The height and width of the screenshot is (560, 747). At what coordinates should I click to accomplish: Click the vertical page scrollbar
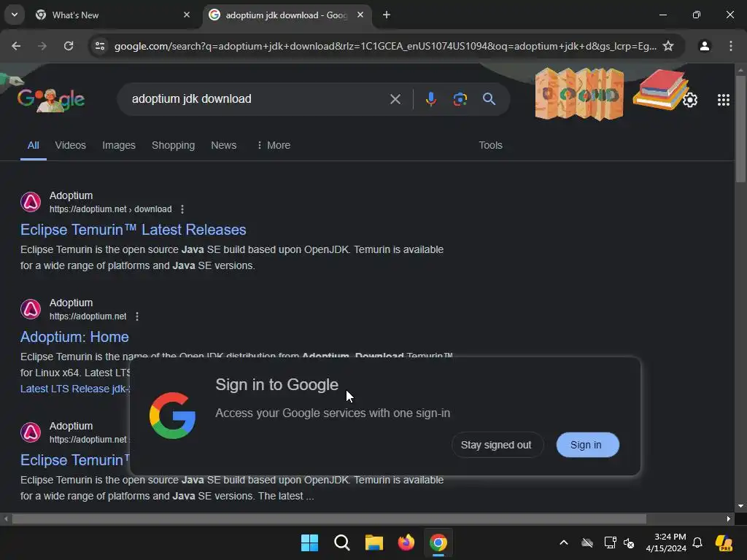point(740,128)
